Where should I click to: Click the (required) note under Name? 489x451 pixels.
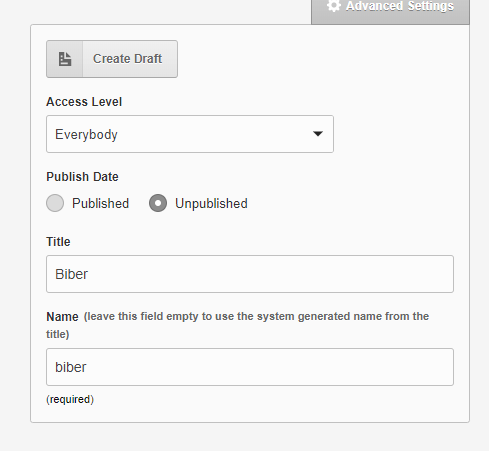(70, 399)
